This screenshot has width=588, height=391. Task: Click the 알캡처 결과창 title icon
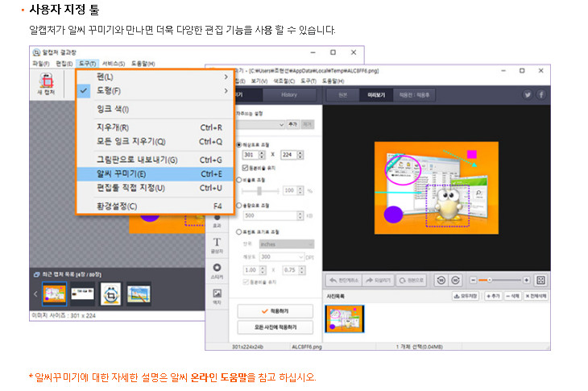click(x=36, y=52)
